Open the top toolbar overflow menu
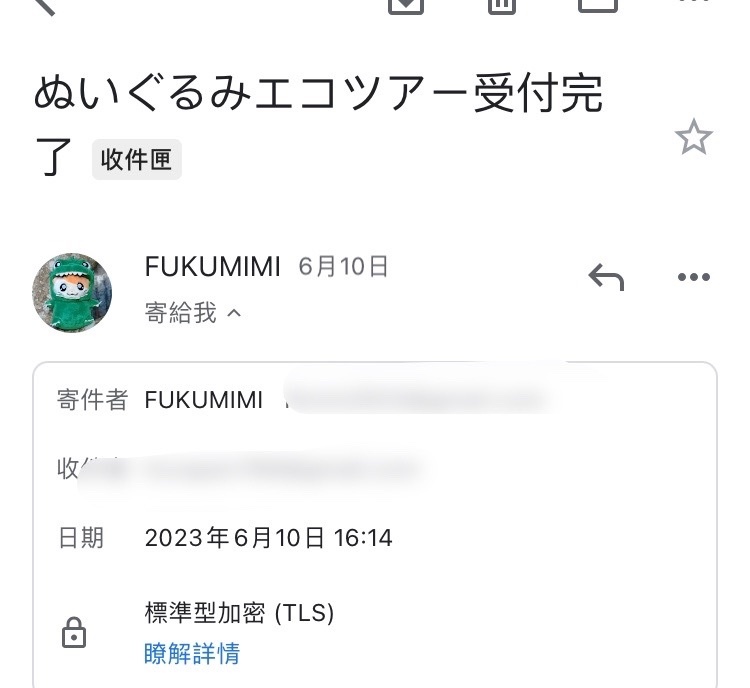750x688 pixels. (694, 1)
